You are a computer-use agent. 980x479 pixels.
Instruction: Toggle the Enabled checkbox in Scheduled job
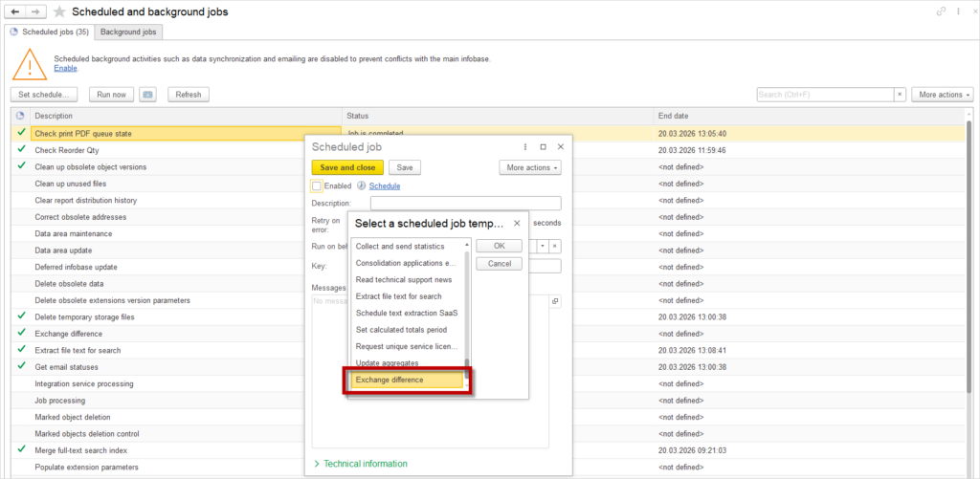(317, 185)
